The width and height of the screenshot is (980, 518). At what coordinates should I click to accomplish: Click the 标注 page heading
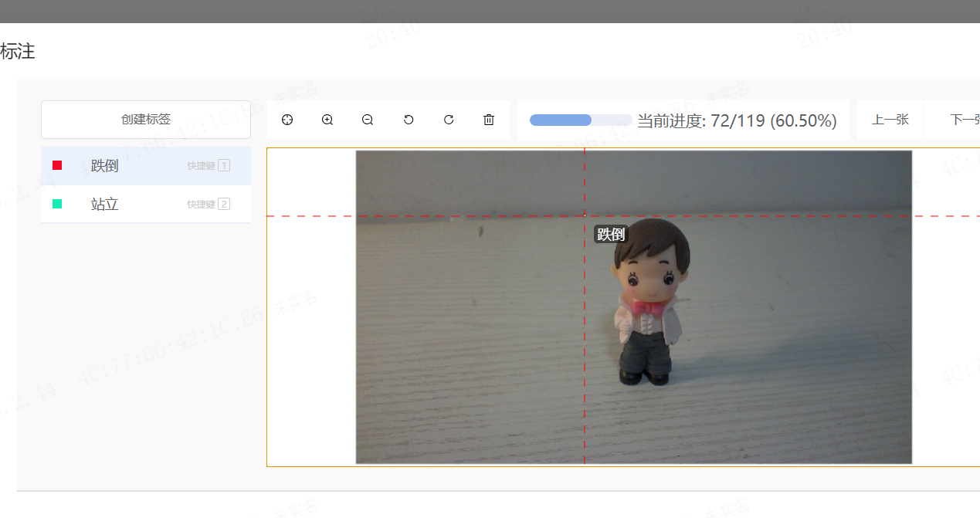(17, 52)
